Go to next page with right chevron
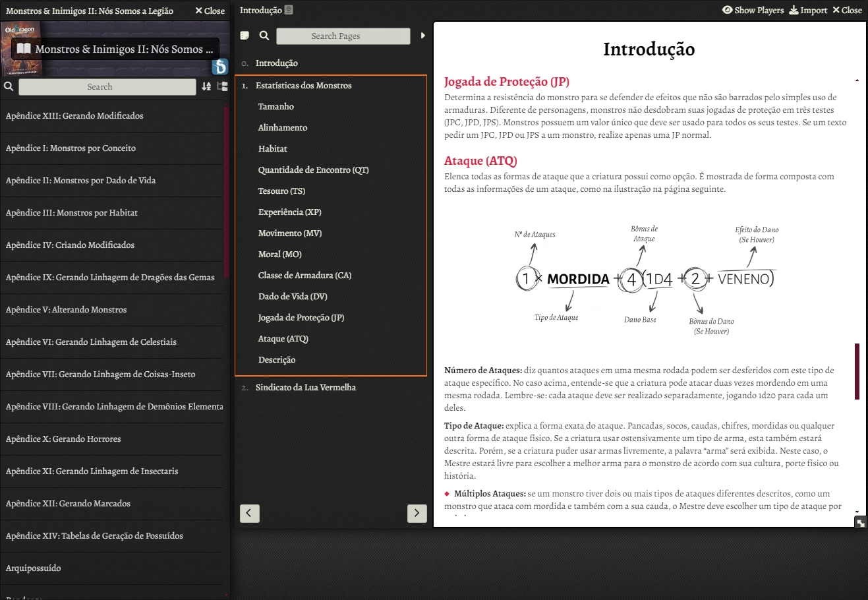Image resolution: width=868 pixels, height=600 pixels. pyautogui.click(x=417, y=513)
